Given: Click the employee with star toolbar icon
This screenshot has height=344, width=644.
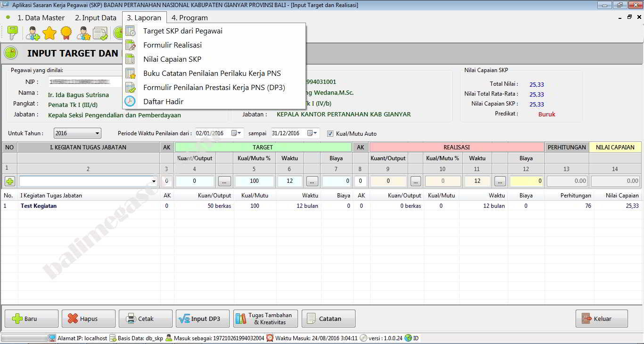Looking at the screenshot, I should click(x=83, y=33).
